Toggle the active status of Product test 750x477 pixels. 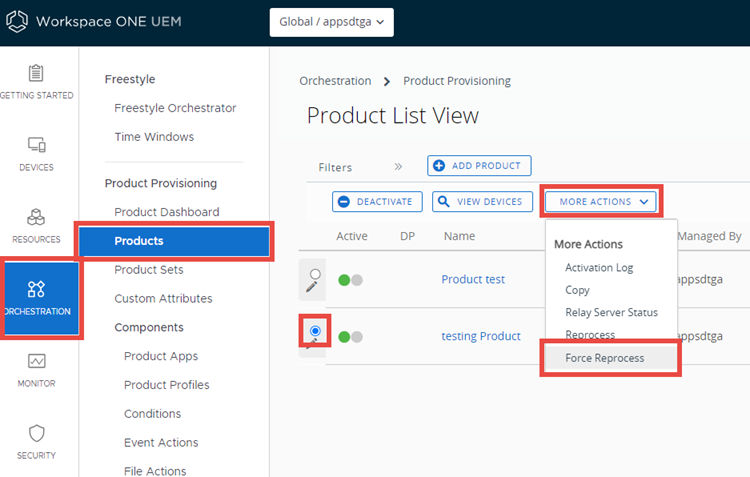pos(350,280)
